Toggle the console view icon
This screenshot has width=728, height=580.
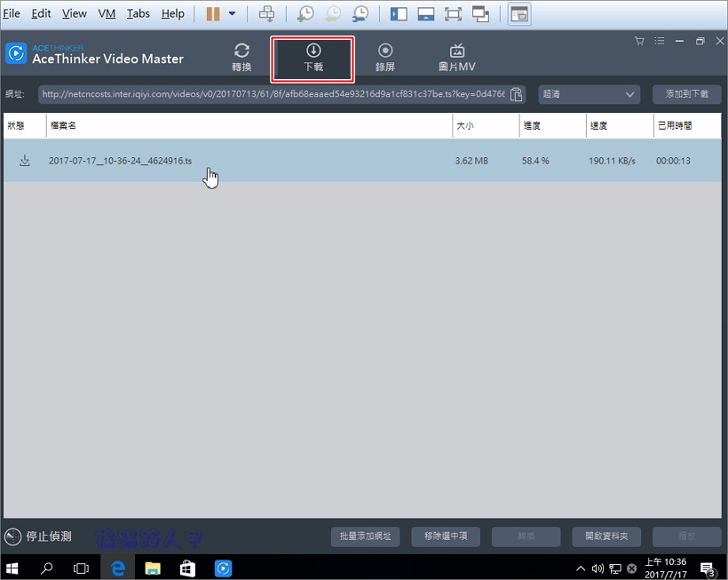(x=519, y=14)
